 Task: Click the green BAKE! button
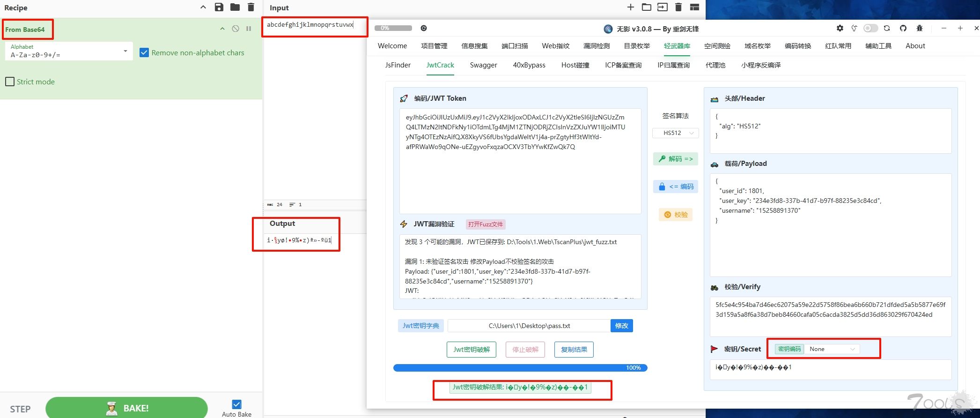pyautogui.click(x=126, y=408)
